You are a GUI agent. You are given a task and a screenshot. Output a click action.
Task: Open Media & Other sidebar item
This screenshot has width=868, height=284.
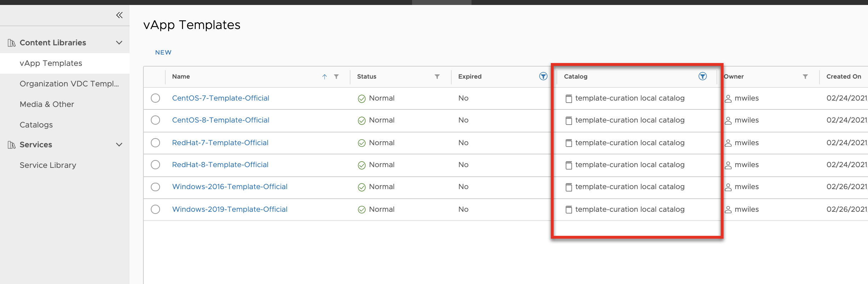(x=47, y=104)
